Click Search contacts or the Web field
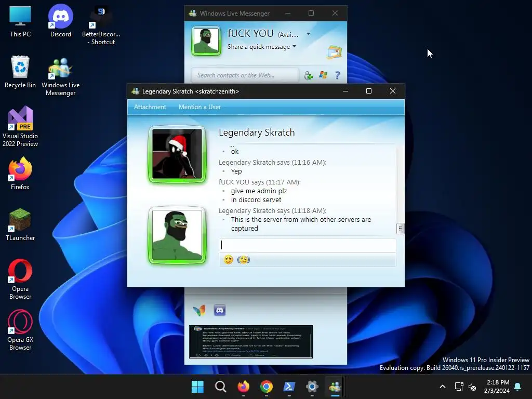Viewport: 532px width, 399px height. click(x=245, y=75)
